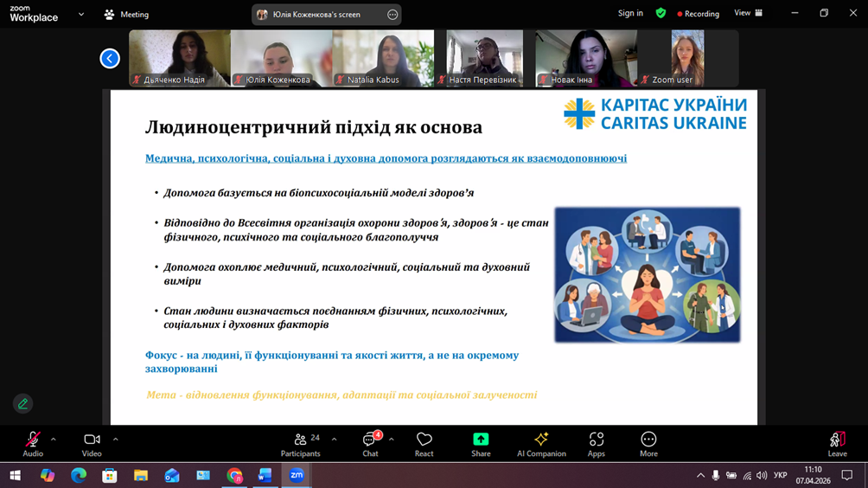This screenshot has height=488, width=868.
Task: Click the Sign in link
Action: 630,14
